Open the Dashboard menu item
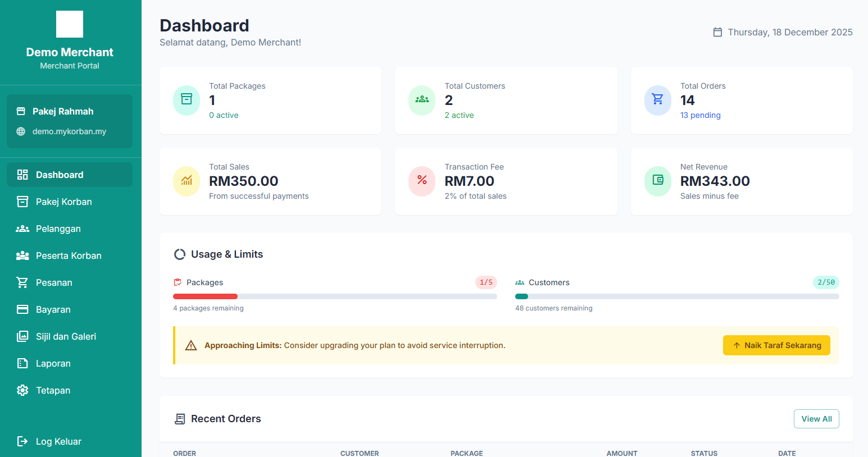This screenshot has height=457, width=868. tap(59, 175)
